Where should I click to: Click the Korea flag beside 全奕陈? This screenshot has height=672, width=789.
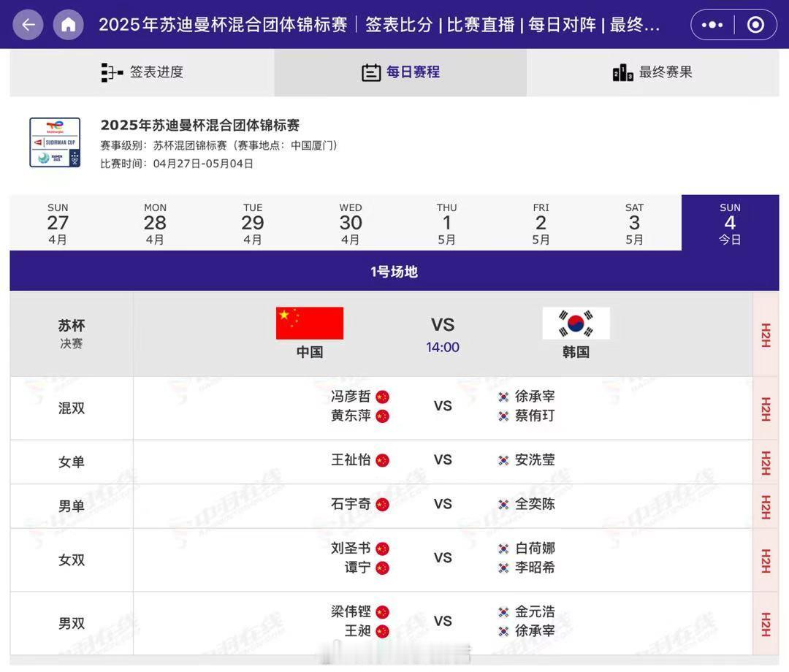503,505
